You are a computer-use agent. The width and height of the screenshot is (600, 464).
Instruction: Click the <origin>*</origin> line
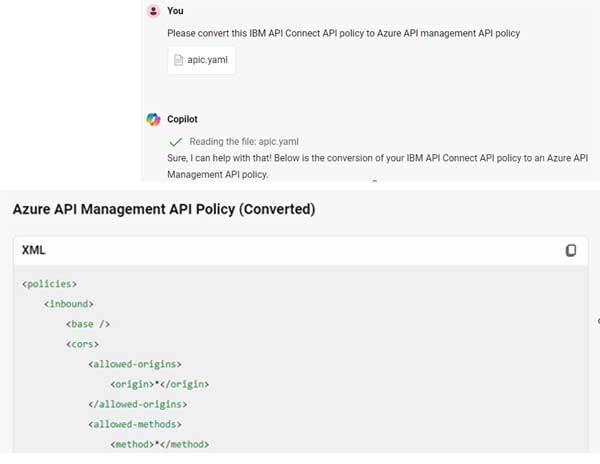point(160,384)
